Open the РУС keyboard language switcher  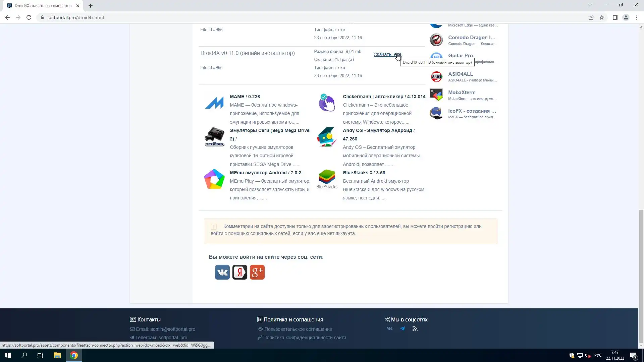pyautogui.click(x=598, y=355)
